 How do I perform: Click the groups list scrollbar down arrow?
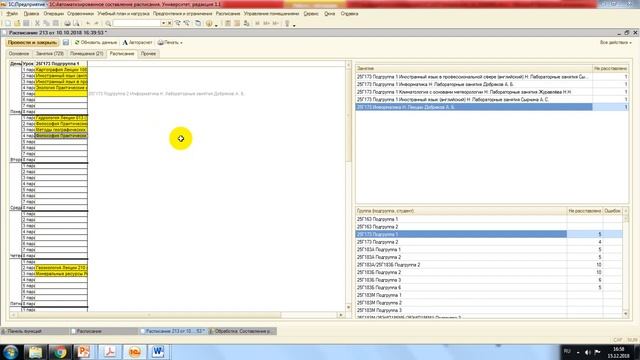(x=625, y=314)
